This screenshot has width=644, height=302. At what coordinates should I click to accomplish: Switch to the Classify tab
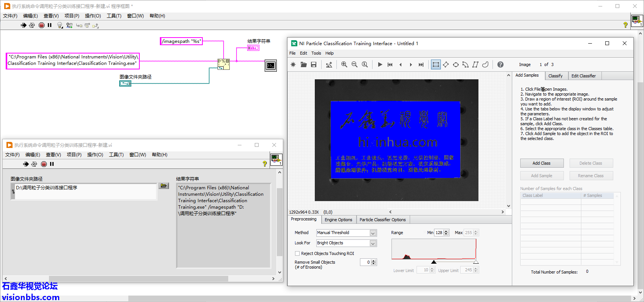tap(555, 76)
